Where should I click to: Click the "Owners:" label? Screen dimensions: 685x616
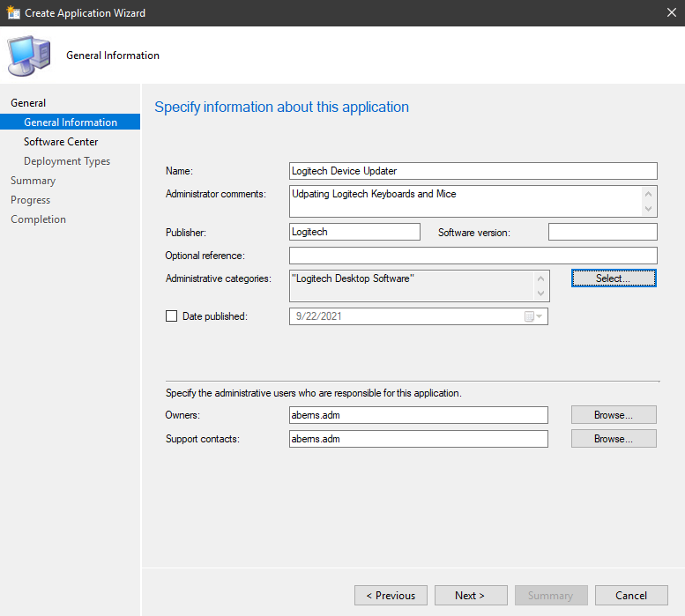(182, 415)
